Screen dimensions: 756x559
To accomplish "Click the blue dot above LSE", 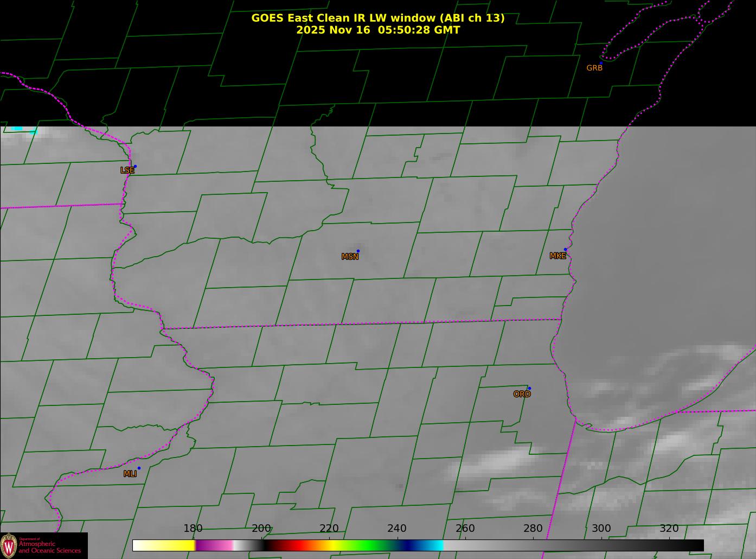I will 135,166.
